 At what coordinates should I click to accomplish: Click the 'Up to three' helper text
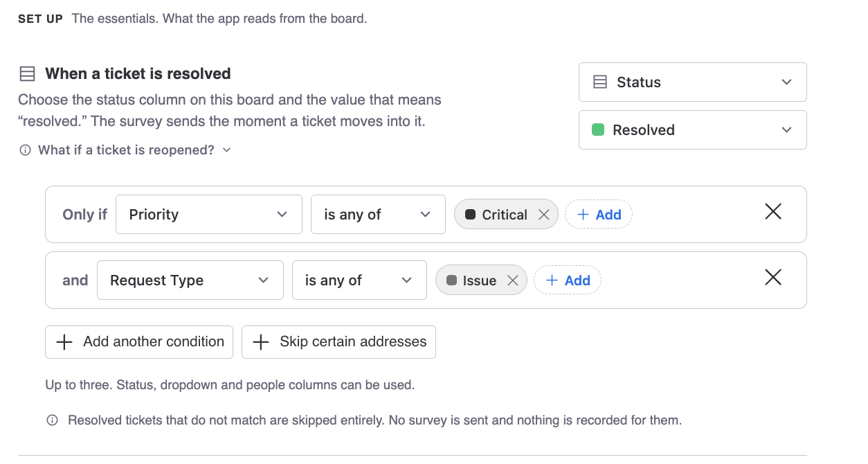click(x=230, y=385)
